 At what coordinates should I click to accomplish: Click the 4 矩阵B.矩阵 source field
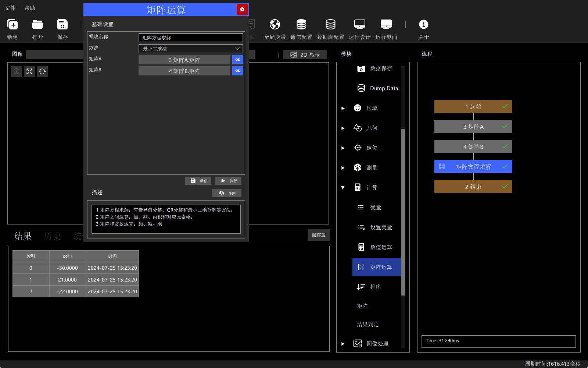coord(184,71)
